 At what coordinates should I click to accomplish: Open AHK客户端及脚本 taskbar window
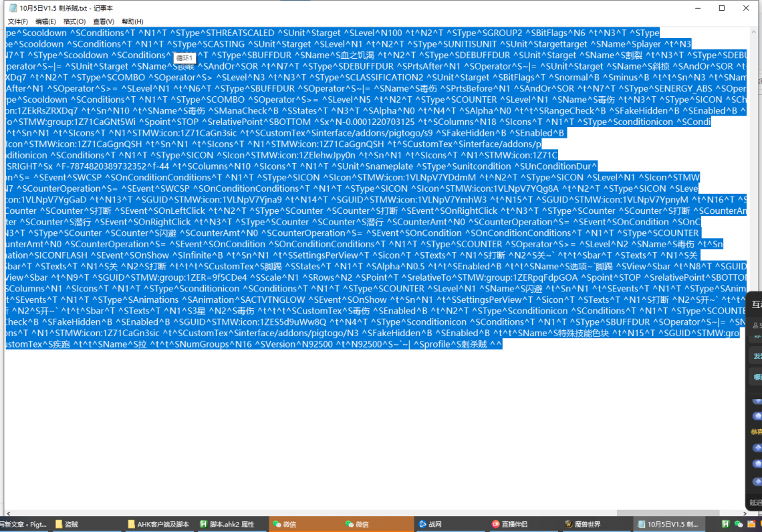pyautogui.click(x=158, y=525)
